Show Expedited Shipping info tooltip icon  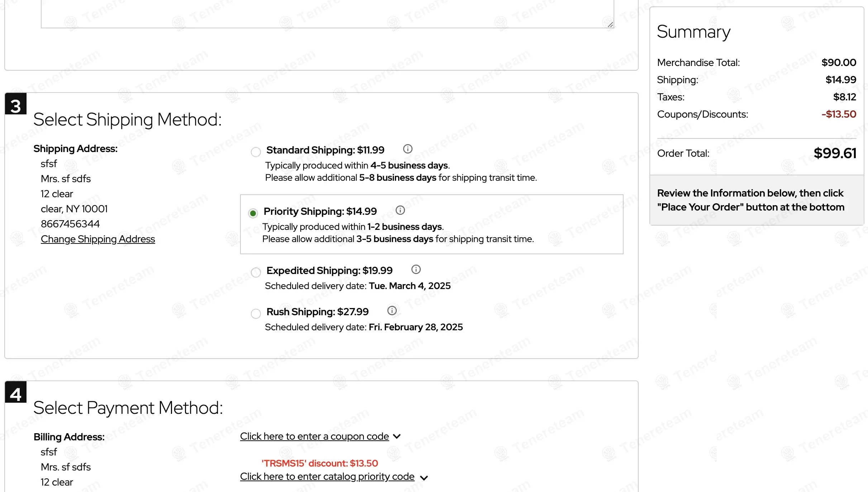click(416, 269)
